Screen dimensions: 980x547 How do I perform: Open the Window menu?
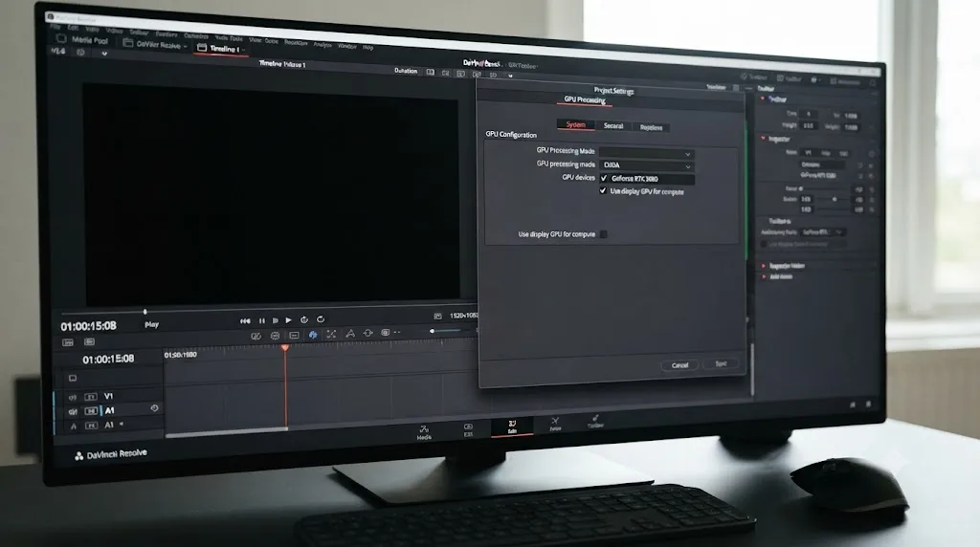tap(346, 46)
